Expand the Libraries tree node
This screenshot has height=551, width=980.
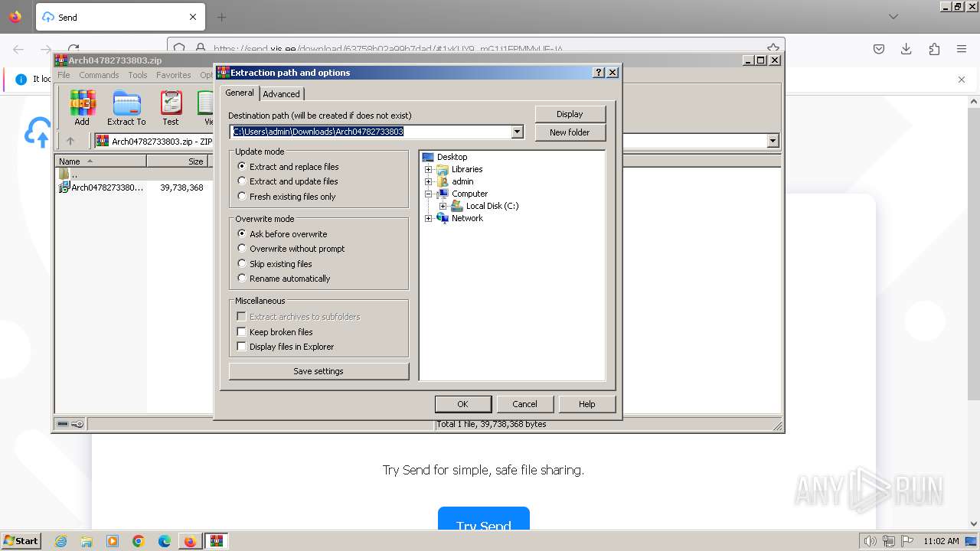tap(428, 169)
